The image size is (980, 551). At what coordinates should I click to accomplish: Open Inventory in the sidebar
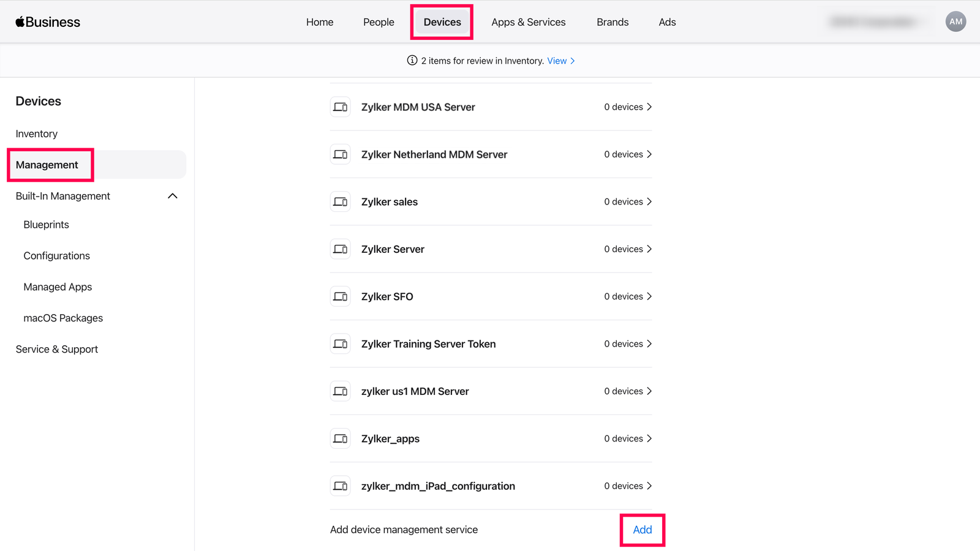coord(37,133)
